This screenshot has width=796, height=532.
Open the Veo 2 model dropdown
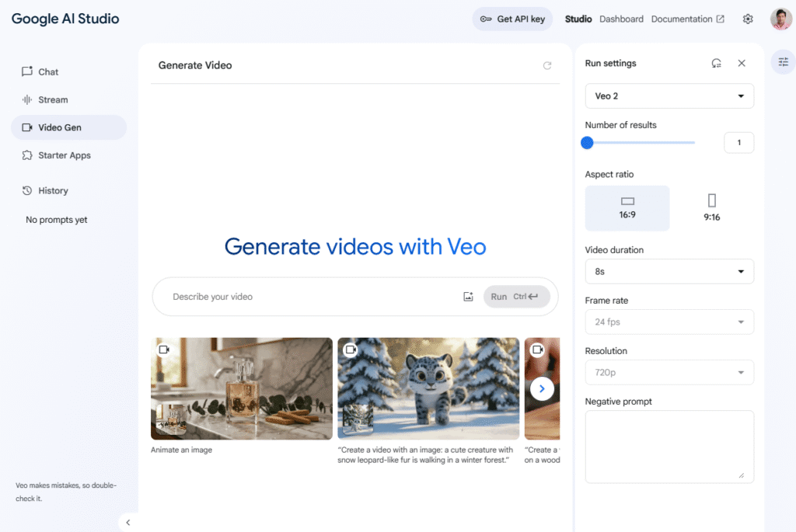coord(669,96)
